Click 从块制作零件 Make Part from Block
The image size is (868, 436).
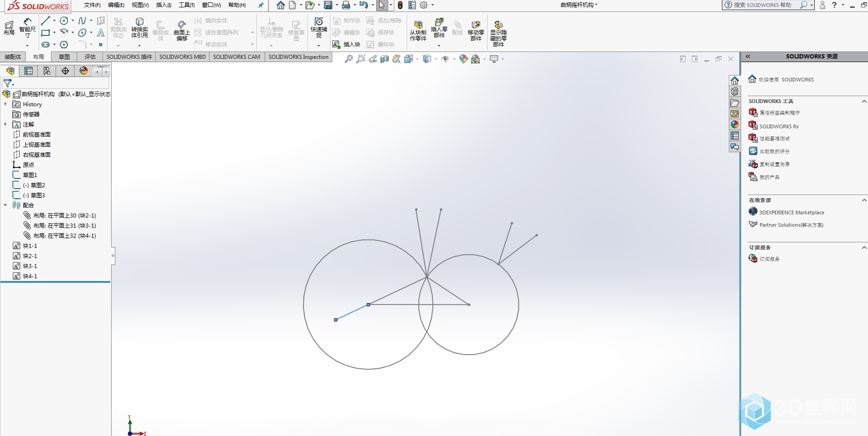coord(418,31)
